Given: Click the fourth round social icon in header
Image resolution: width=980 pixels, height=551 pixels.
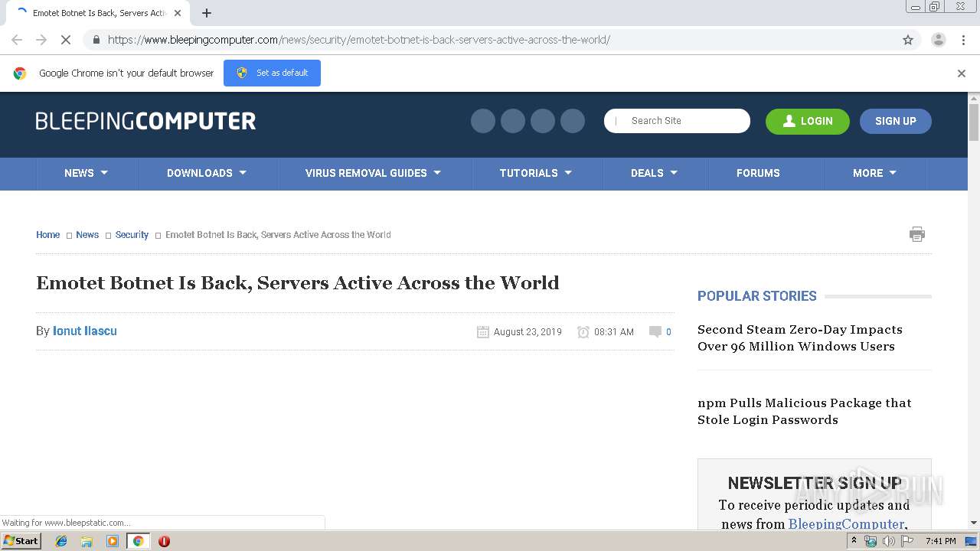Looking at the screenshot, I should [573, 121].
